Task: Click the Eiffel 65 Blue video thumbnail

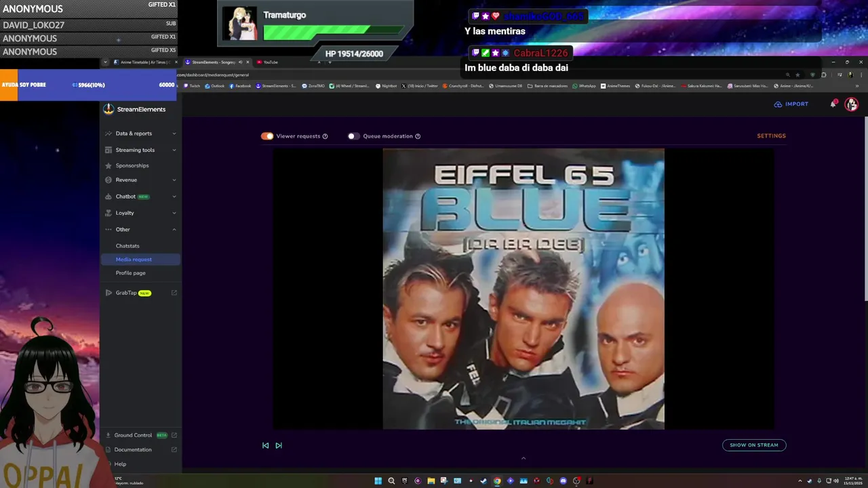Action: click(524, 289)
